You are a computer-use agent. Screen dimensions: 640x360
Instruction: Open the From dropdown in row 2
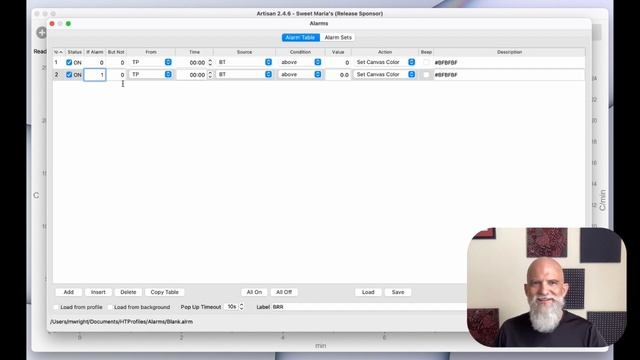click(x=151, y=74)
